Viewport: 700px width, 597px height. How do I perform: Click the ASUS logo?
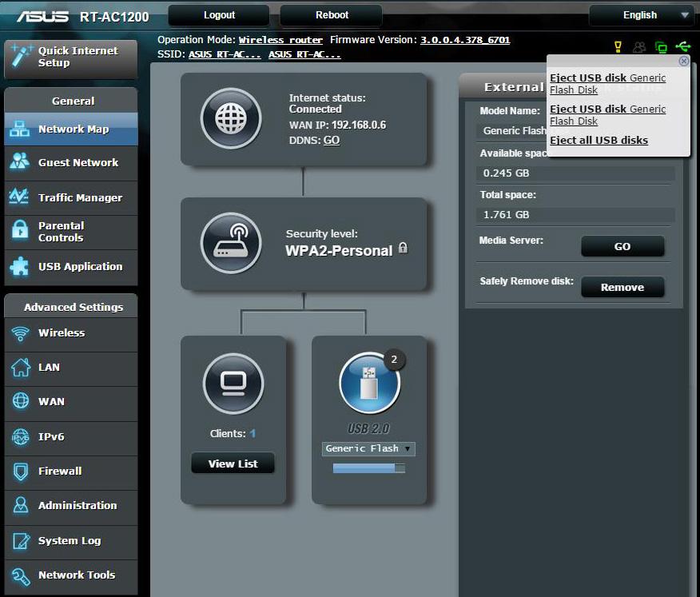(x=43, y=17)
